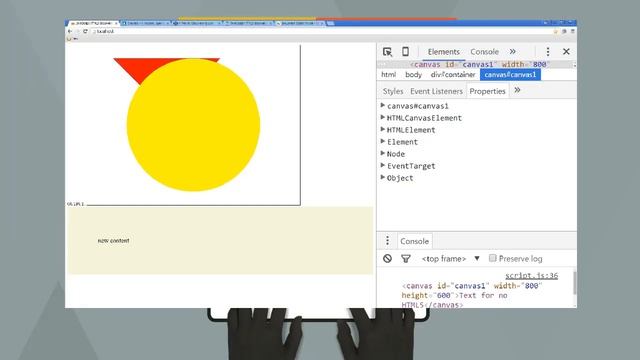The height and width of the screenshot is (360, 640).
Task: Switch to the top Console tab
Action: tap(484, 52)
